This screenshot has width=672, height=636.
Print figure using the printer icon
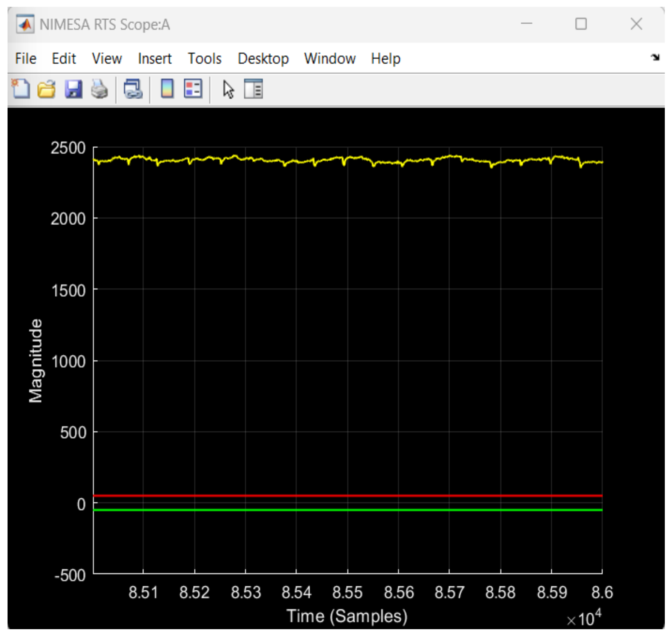(99, 89)
